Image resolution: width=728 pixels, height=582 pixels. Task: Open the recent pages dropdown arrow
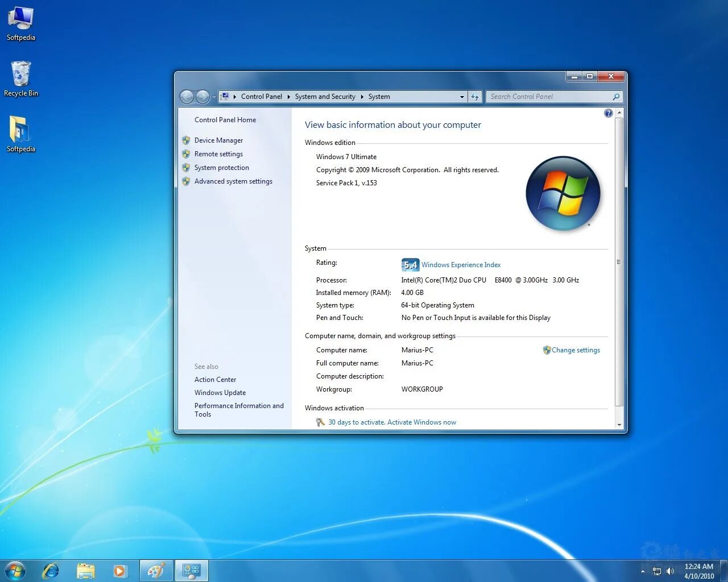tap(214, 97)
